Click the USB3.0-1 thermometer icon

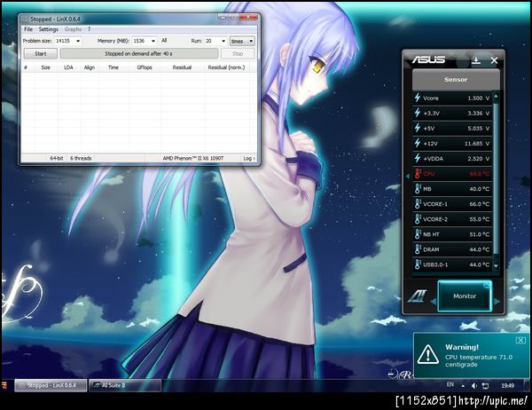pos(418,264)
